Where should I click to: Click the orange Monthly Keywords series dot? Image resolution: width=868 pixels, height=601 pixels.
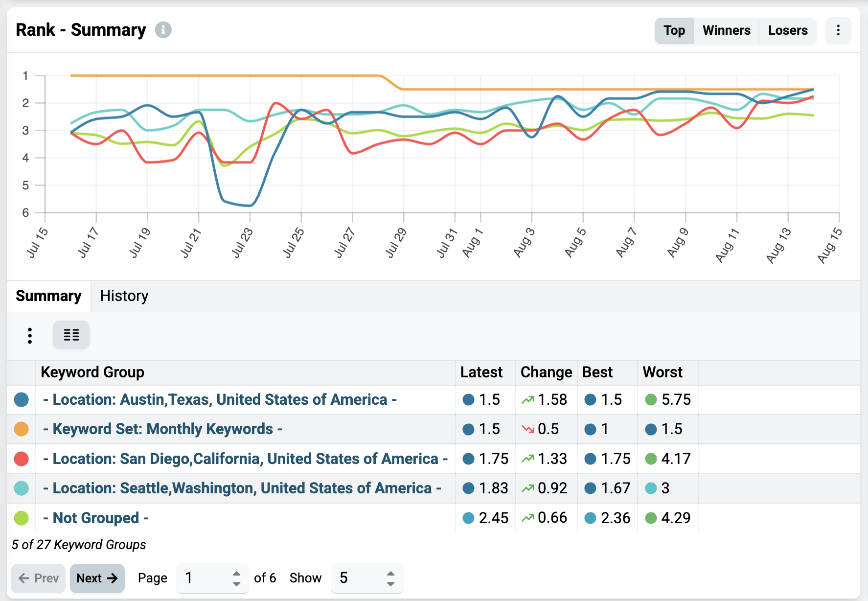point(22,429)
